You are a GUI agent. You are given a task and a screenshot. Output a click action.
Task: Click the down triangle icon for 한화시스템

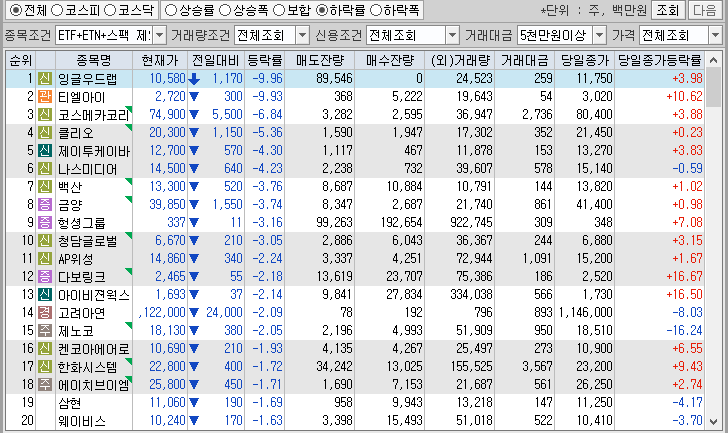(x=194, y=367)
